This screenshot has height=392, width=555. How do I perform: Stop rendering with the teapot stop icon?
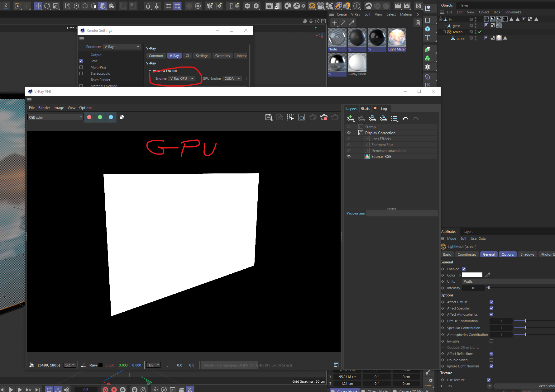324,117
